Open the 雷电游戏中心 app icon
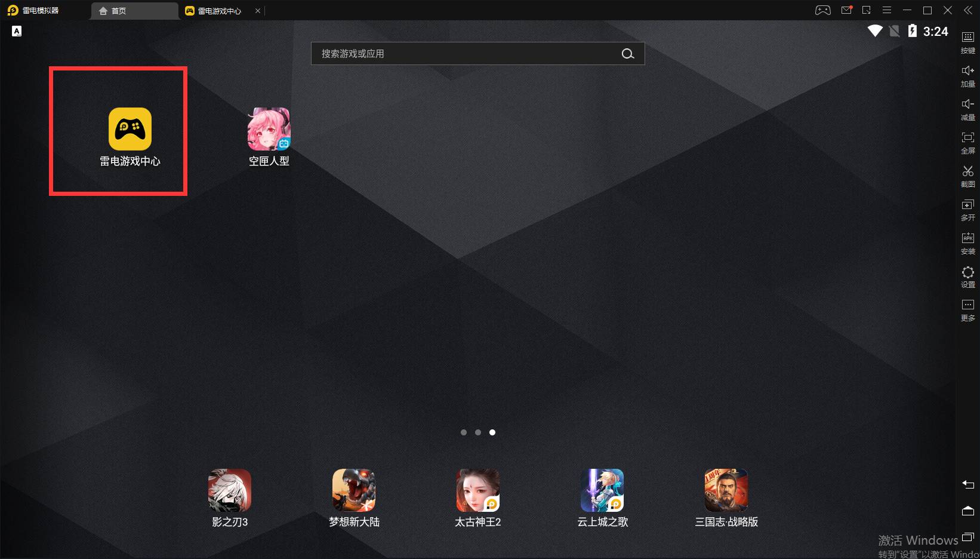The image size is (980, 559). [130, 129]
